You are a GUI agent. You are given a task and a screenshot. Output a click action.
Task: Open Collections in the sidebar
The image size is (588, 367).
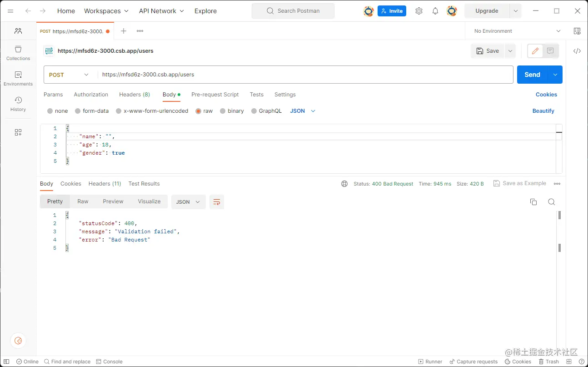click(18, 53)
